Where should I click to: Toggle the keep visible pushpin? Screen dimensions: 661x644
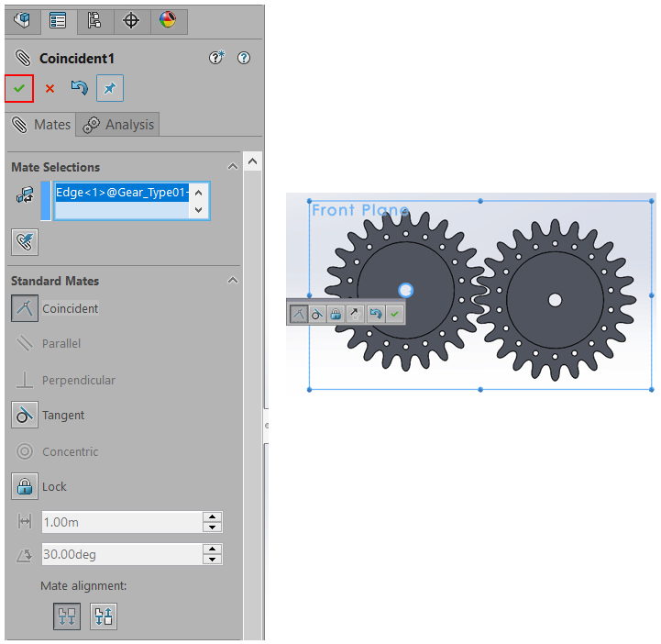coord(110,88)
